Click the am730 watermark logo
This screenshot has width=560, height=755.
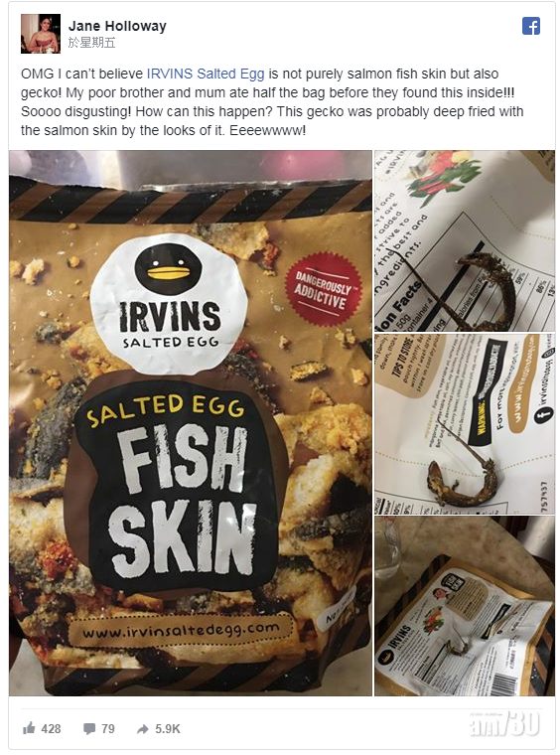point(504,724)
